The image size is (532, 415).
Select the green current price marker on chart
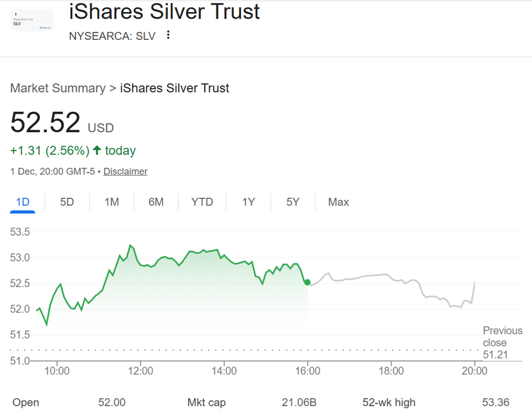click(307, 282)
